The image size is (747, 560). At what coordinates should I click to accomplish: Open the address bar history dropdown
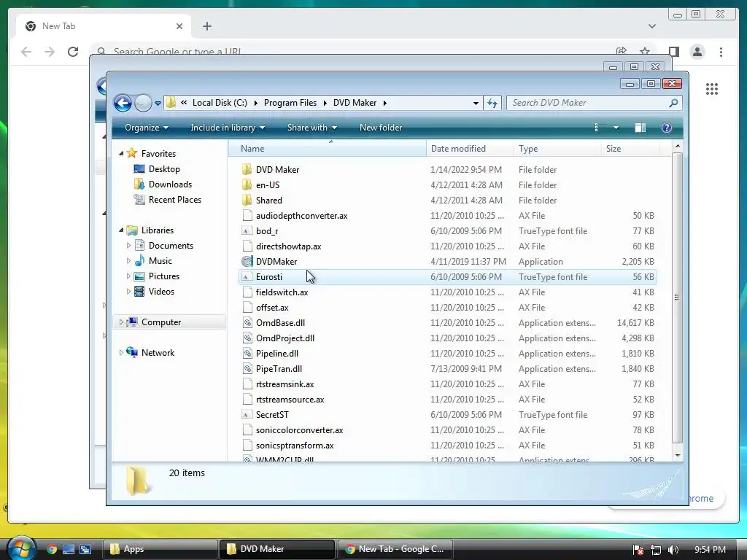tap(476, 103)
